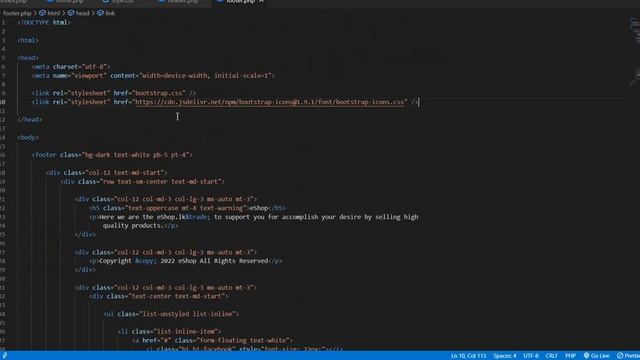The width and height of the screenshot is (640, 360).
Task: Click the paragraph starting "Here we are the eShop"
Action: tap(254, 217)
